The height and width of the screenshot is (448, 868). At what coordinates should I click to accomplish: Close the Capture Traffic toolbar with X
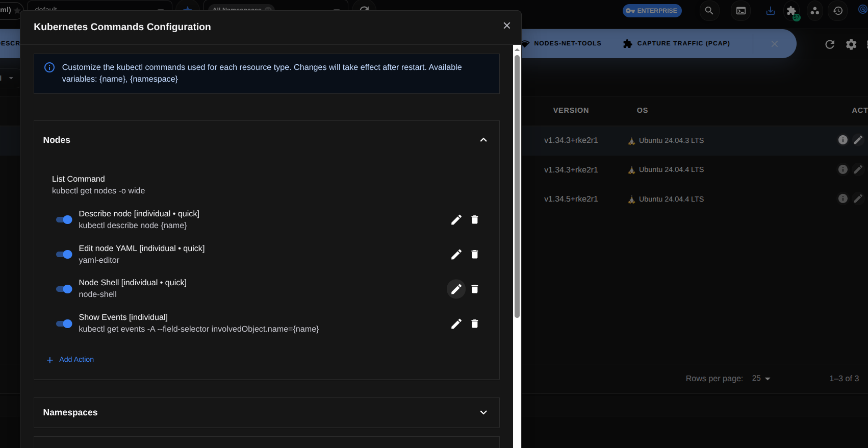[775, 44]
